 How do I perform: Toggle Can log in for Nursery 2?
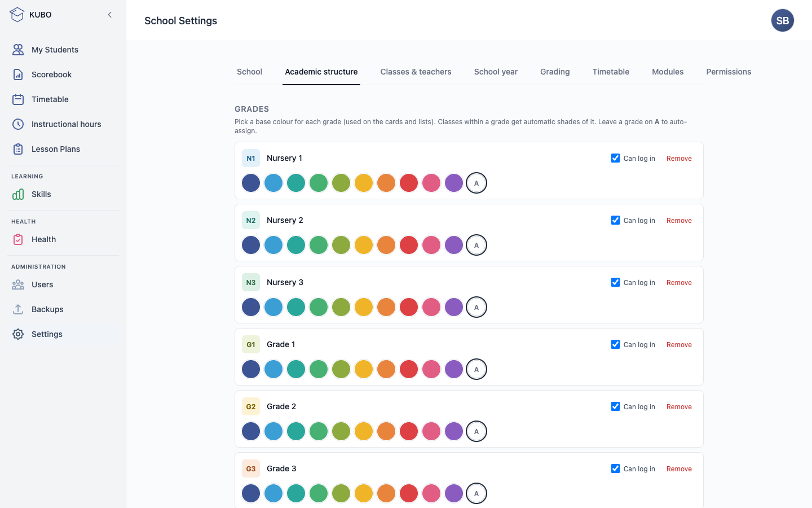(x=615, y=220)
